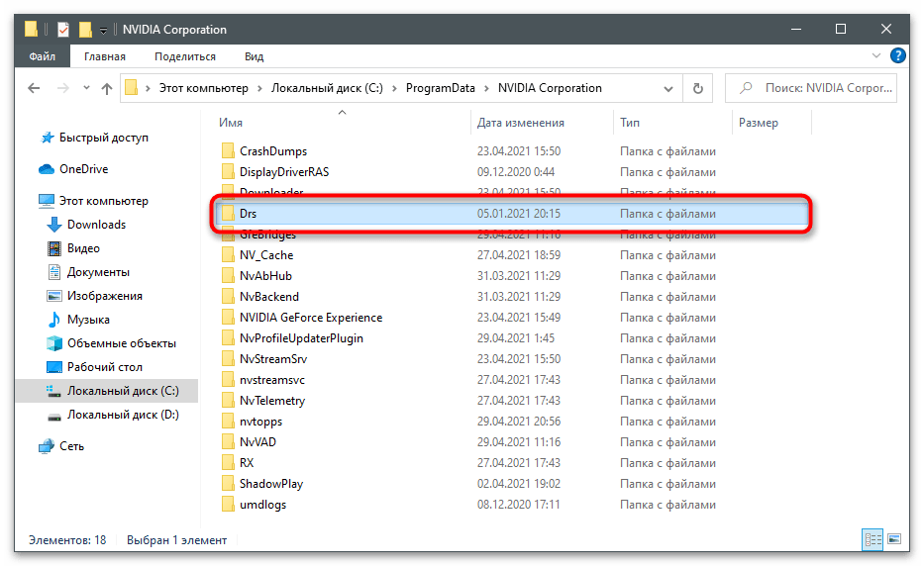Switch to the Поделиться ribbon tab
Image resolution: width=924 pixels, height=566 pixels.
click(x=185, y=56)
